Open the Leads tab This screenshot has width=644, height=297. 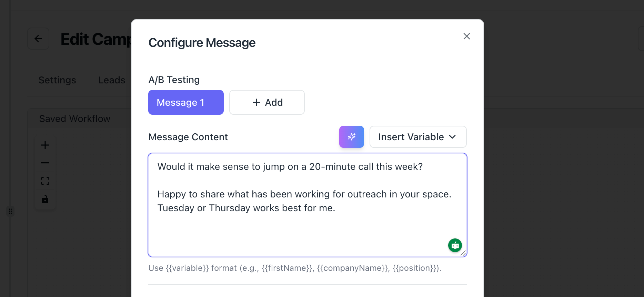coord(112,80)
